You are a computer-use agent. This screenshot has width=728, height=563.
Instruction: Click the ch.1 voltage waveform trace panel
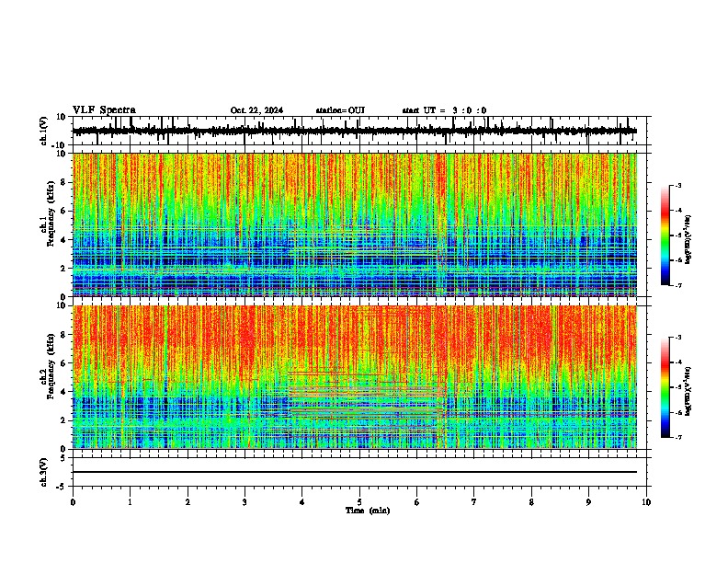(359, 131)
